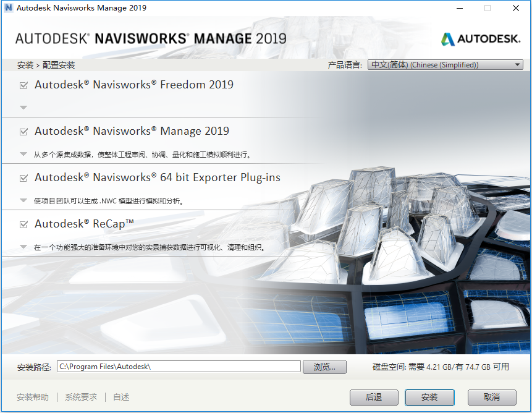
Task: Expand Navisworks Manage 2019 settings arrow
Action: (23, 154)
